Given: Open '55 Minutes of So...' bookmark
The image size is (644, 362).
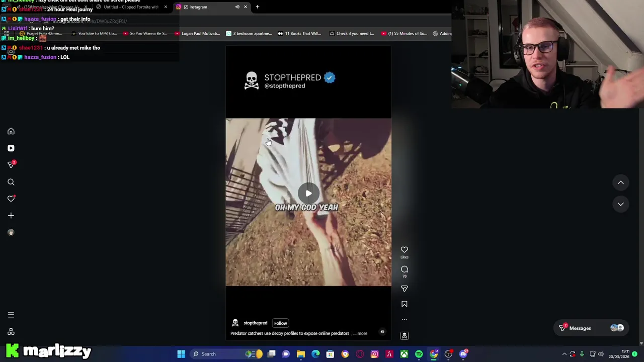Looking at the screenshot, I should click(x=404, y=34).
